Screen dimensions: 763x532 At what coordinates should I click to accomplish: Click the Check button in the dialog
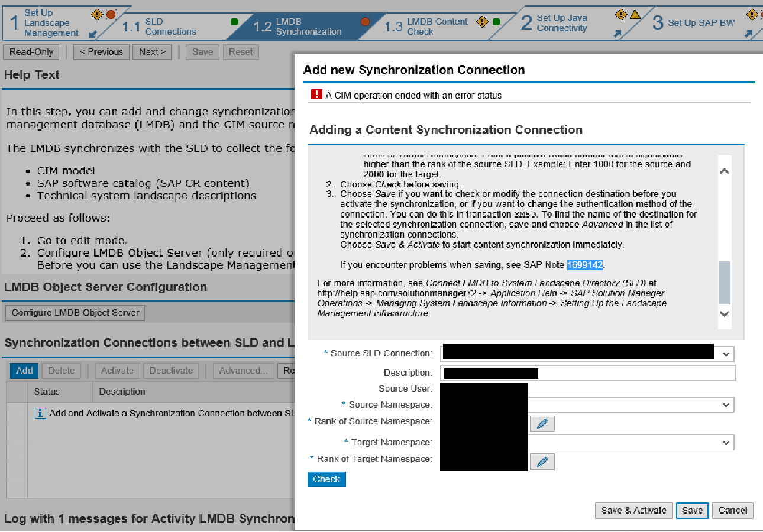pyautogui.click(x=326, y=479)
